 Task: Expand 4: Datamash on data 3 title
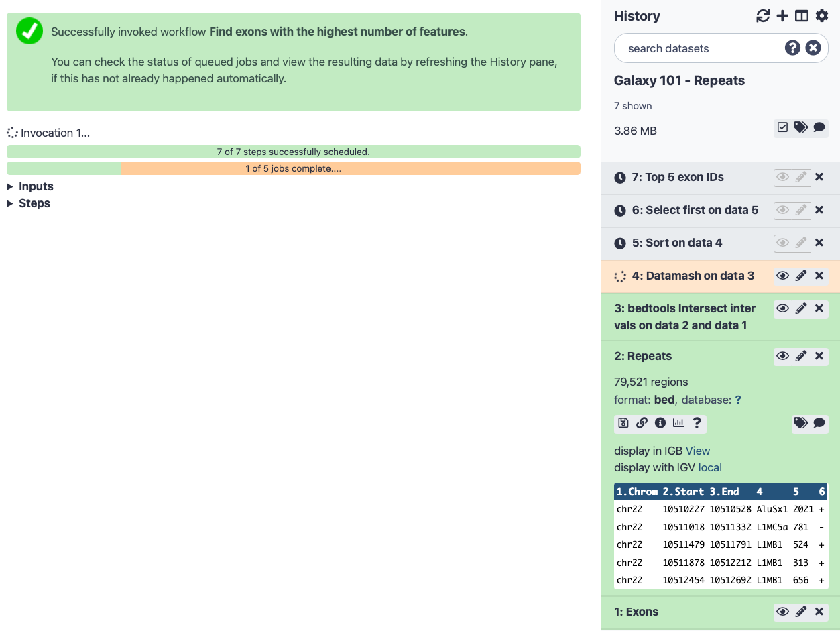[x=693, y=276]
